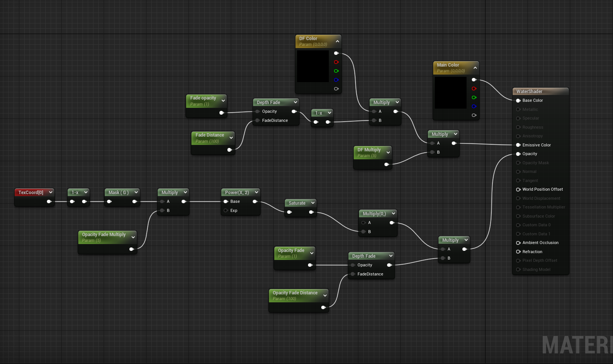This screenshot has height=364, width=613.
Task: Click the green channel output pin on Main Color
Action: coord(474,97)
